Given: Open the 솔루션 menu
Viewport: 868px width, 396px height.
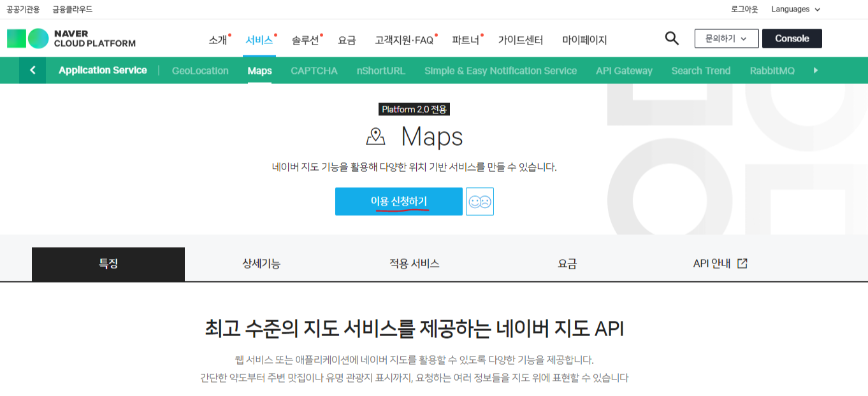Looking at the screenshot, I should (x=305, y=39).
